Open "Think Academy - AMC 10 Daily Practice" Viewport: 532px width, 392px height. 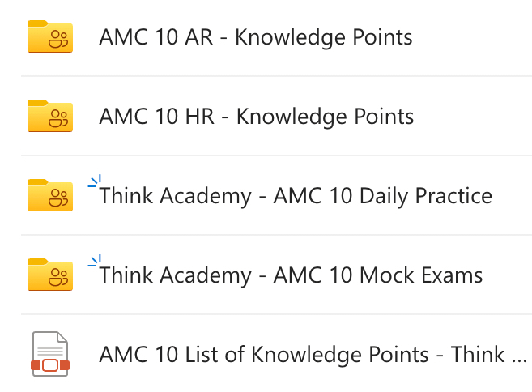(296, 196)
